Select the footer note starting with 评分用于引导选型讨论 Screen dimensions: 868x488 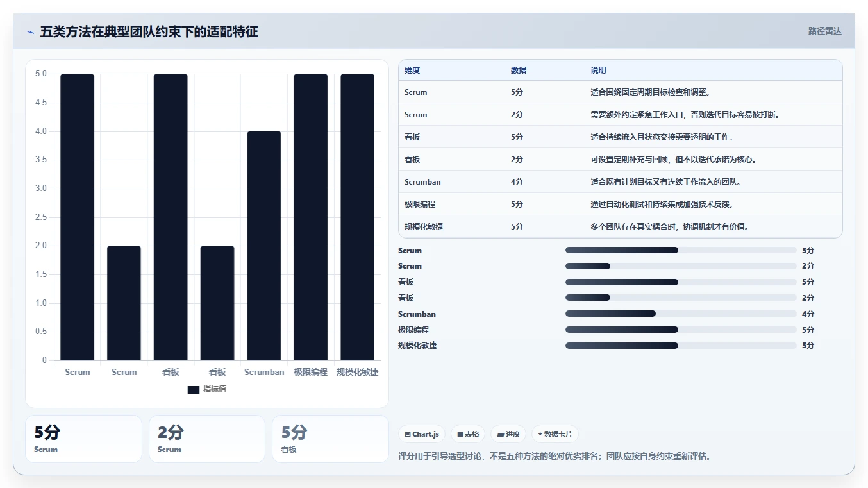tap(555, 457)
